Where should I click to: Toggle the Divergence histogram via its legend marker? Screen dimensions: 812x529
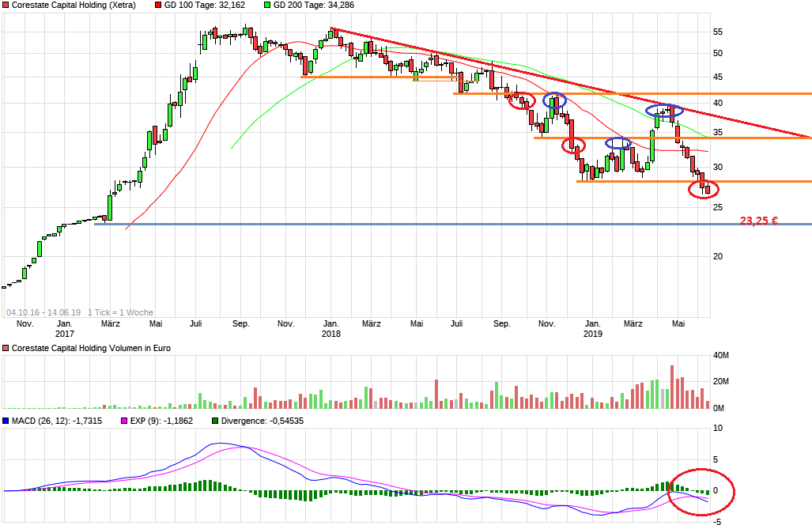click(x=215, y=419)
